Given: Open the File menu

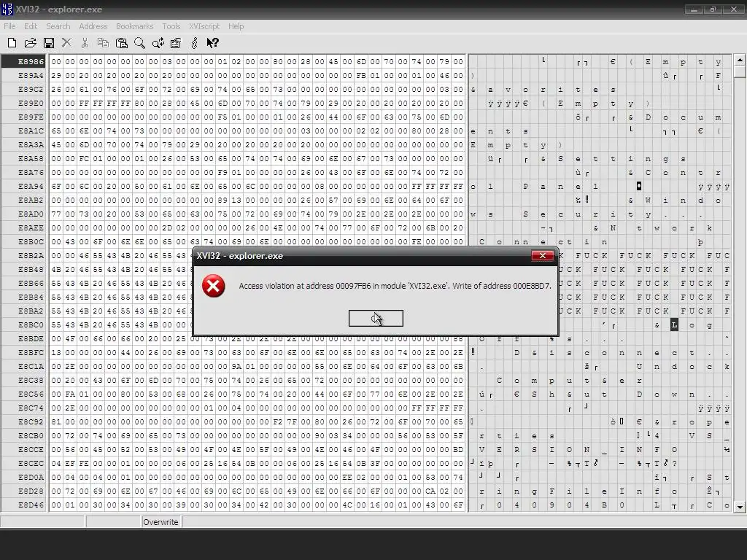Looking at the screenshot, I should (9, 26).
